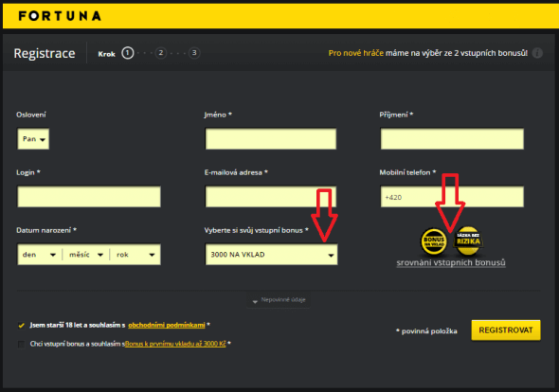Focus the E-mailová adresa input field
This screenshot has height=392, width=559.
[x=271, y=196]
